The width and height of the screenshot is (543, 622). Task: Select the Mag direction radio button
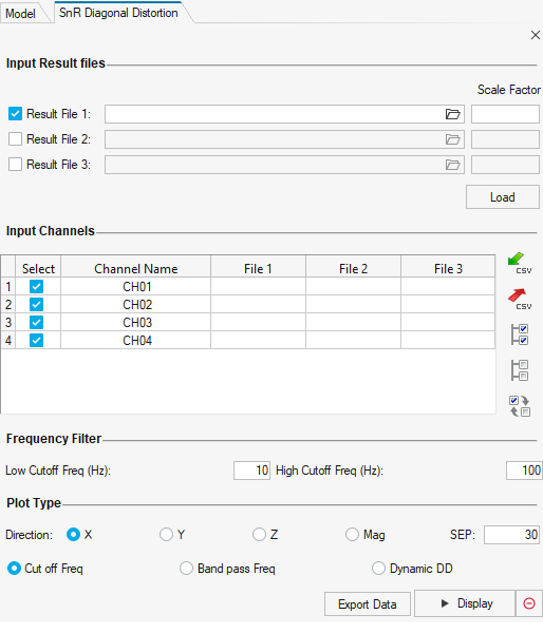coord(352,534)
